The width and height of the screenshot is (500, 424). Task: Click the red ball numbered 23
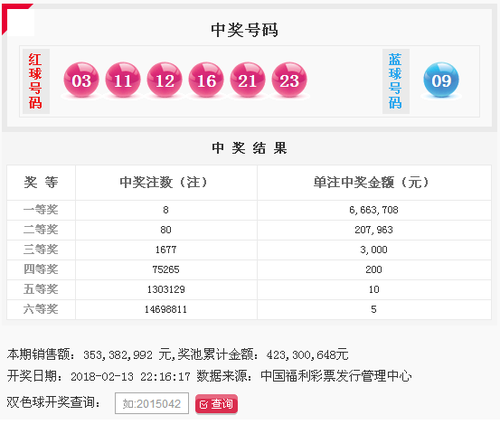(x=289, y=80)
